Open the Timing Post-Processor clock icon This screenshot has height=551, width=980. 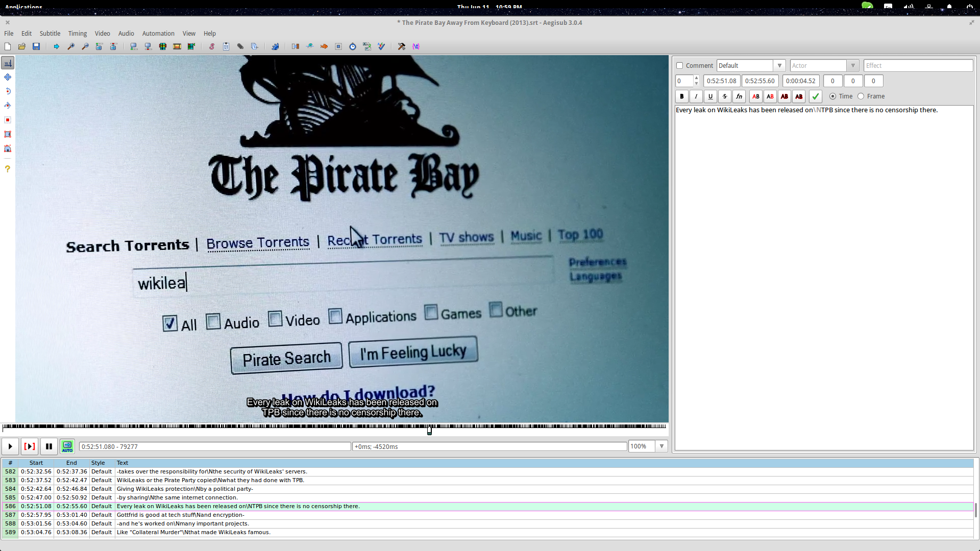pos(353,46)
